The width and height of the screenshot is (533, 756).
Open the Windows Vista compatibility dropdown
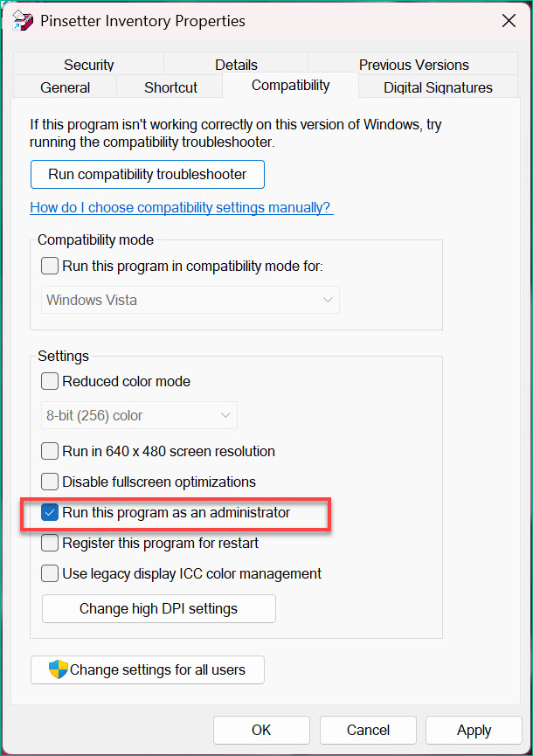click(190, 300)
